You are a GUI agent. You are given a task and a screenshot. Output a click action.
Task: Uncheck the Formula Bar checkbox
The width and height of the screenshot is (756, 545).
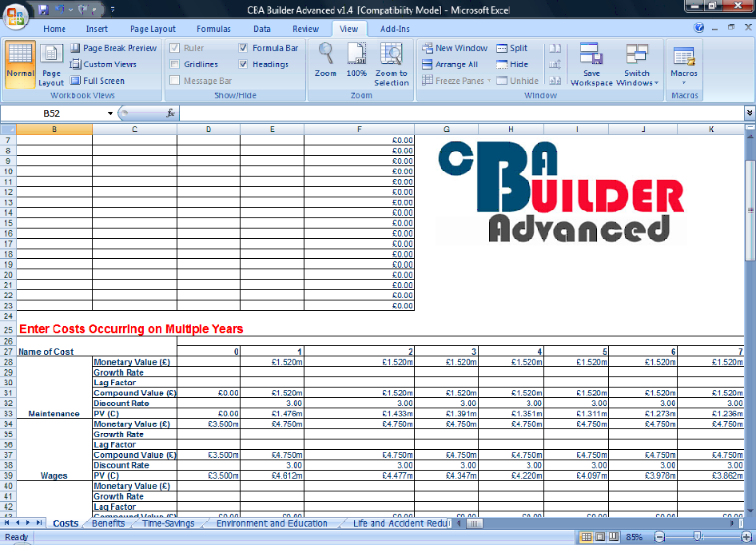click(244, 48)
